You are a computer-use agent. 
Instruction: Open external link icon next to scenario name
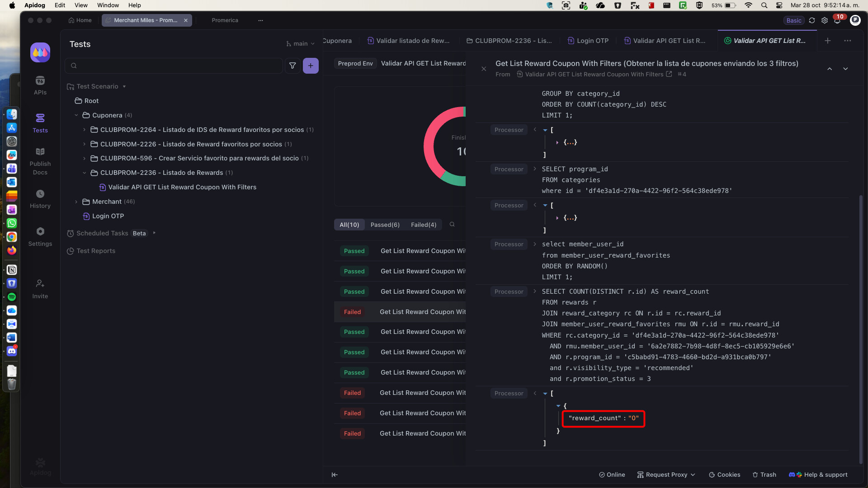click(669, 74)
